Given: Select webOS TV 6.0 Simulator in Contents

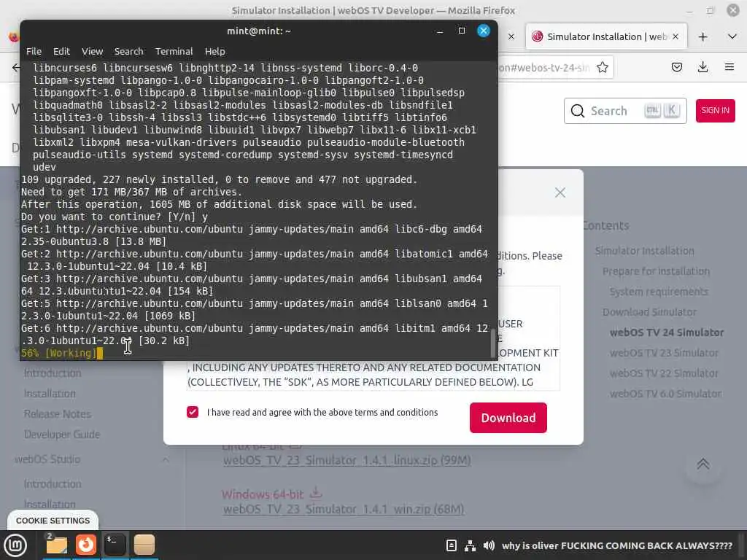Looking at the screenshot, I should coord(665,394).
